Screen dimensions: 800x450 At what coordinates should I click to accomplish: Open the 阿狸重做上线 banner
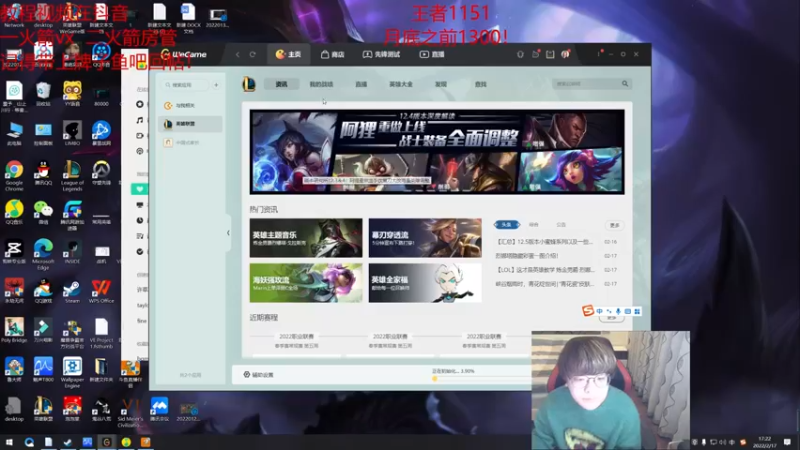point(437,152)
